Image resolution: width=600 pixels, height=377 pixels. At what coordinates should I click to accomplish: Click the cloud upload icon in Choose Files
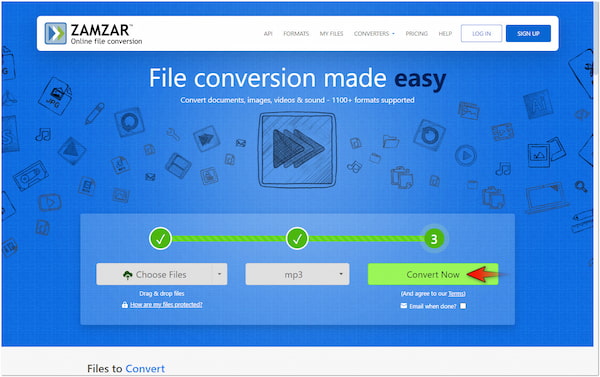[127, 275]
